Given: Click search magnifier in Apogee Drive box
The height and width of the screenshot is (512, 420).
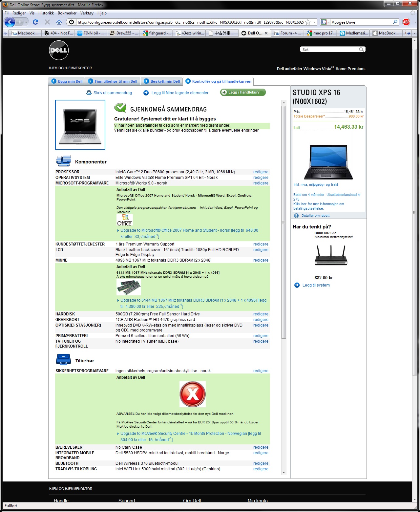Looking at the screenshot, I should [395, 22].
